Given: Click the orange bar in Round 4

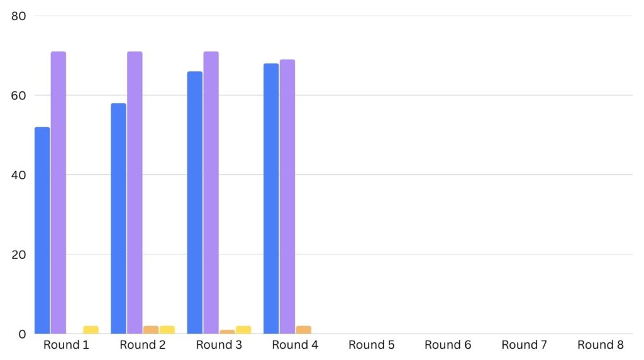Looking at the screenshot, I should tap(304, 330).
